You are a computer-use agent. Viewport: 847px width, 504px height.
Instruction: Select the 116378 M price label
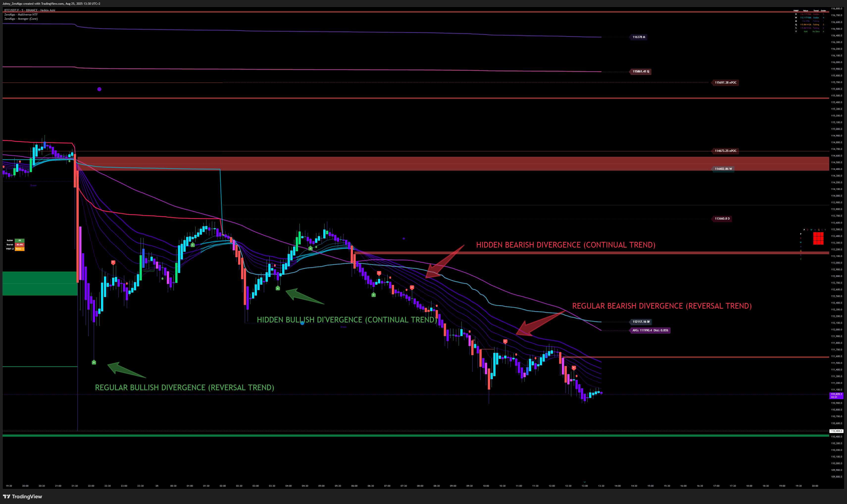point(638,37)
